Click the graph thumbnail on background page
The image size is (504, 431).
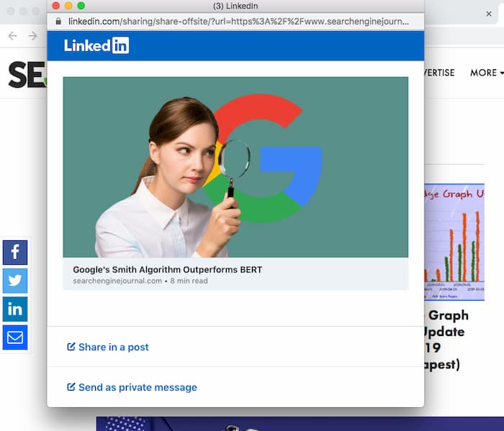pos(454,242)
